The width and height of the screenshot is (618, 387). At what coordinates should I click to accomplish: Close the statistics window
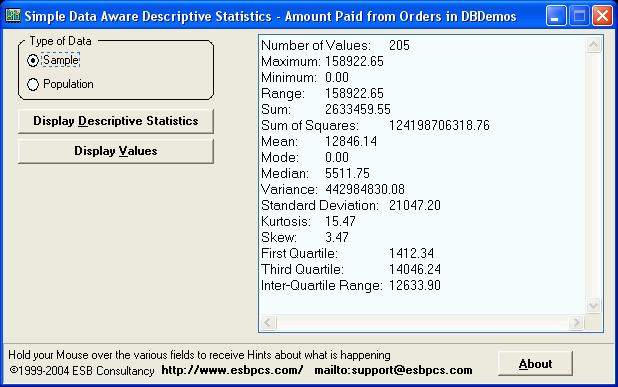(602, 16)
